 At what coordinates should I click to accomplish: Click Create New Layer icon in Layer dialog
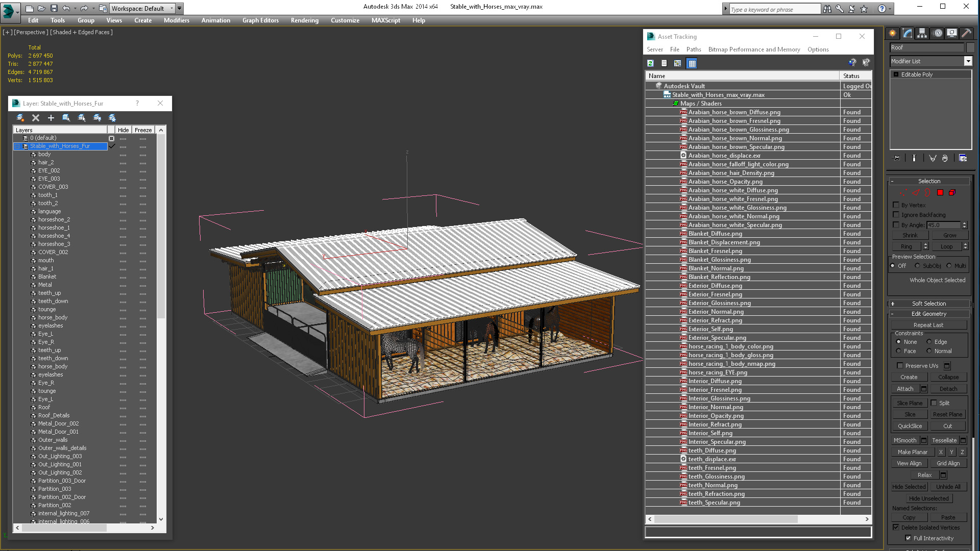(x=20, y=118)
